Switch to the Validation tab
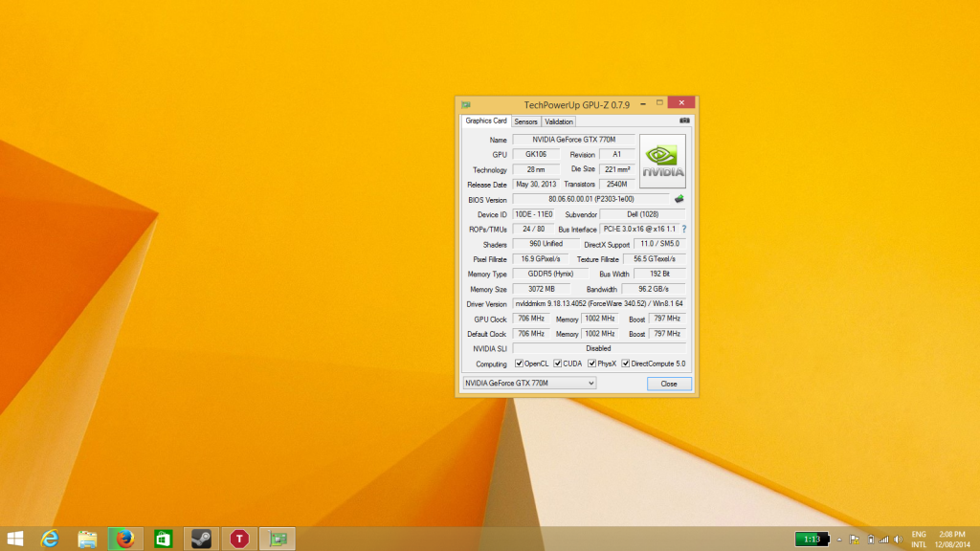 point(559,121)
